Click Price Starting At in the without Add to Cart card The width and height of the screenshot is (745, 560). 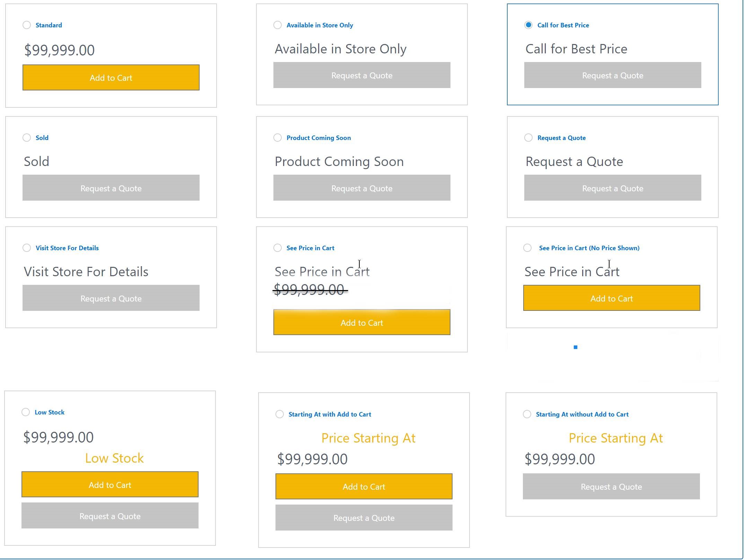point(616,438)
